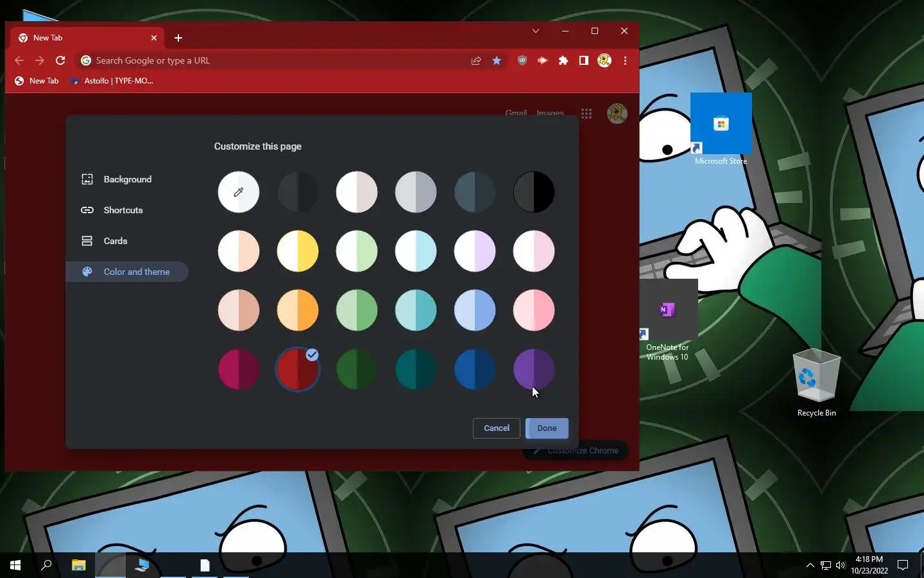This screenshot has height=578, width=924.
Task: Click the selected dark red theme swatch
Action: point(298,369)
